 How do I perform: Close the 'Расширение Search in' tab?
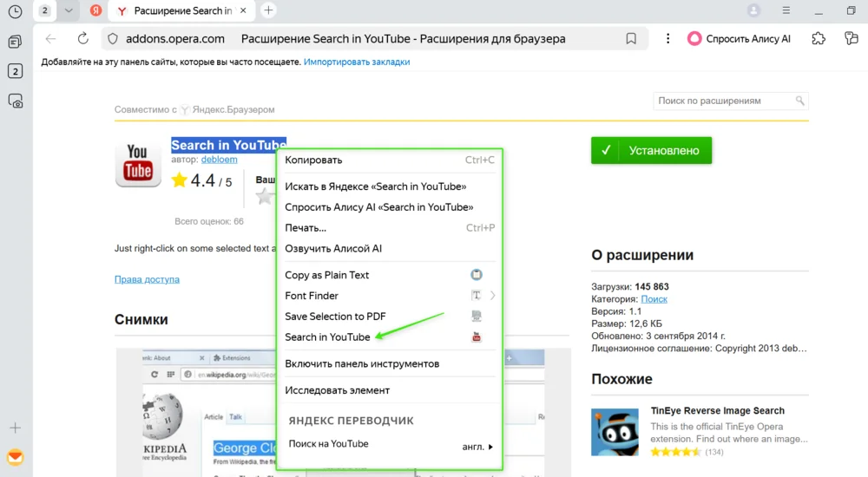pos(243,10)
